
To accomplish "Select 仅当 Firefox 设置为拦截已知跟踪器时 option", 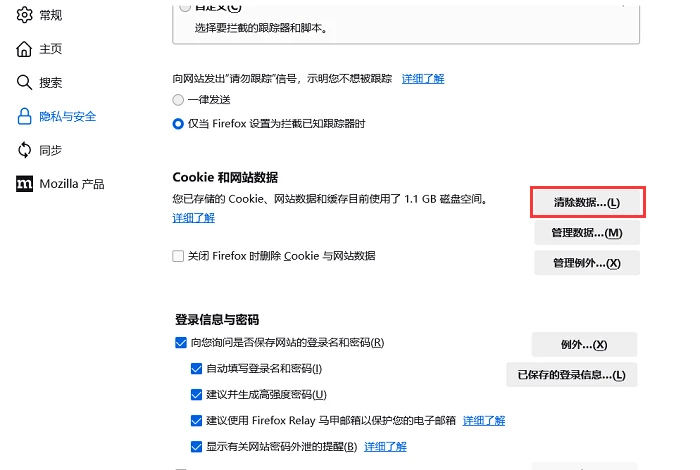I will point(178,124).
